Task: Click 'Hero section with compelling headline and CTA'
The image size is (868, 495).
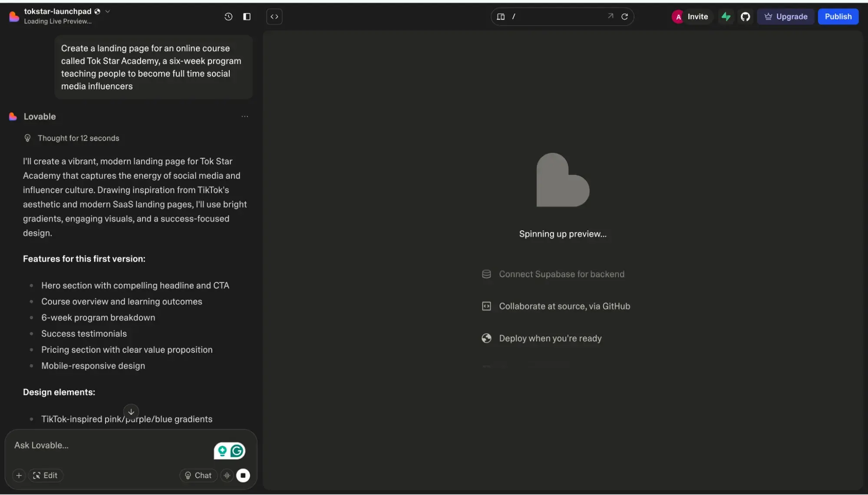Action: click(135, 285)
